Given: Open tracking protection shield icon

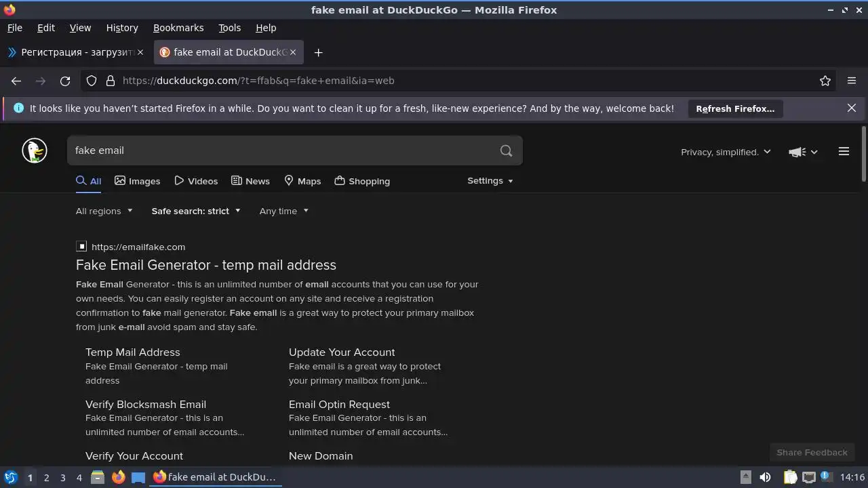Looking at the screenshot, I should coord(92,81).
